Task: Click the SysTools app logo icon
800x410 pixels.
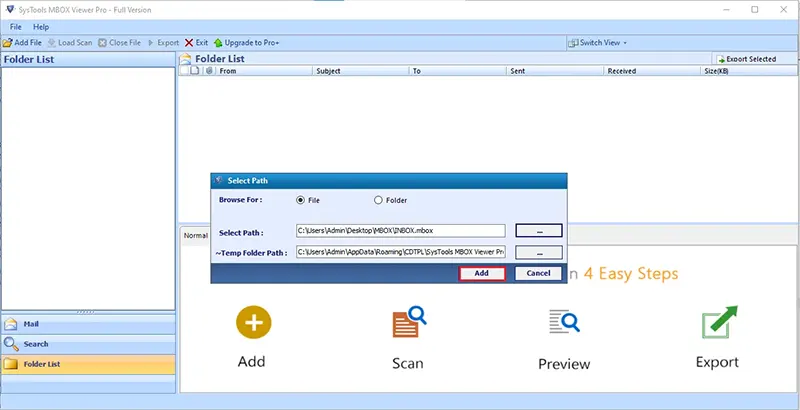Action: (9, 10)
